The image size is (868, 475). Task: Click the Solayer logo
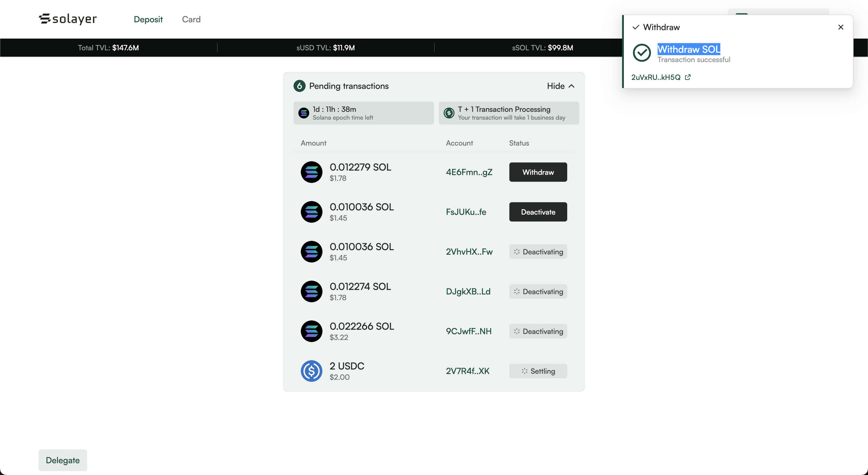pyautogui.click(x=68, y=19)
